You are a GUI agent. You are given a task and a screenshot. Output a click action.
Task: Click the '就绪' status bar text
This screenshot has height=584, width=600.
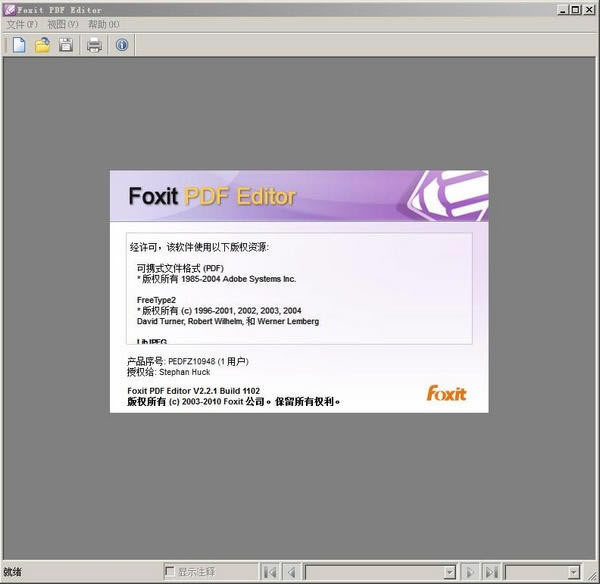point(13,572)
